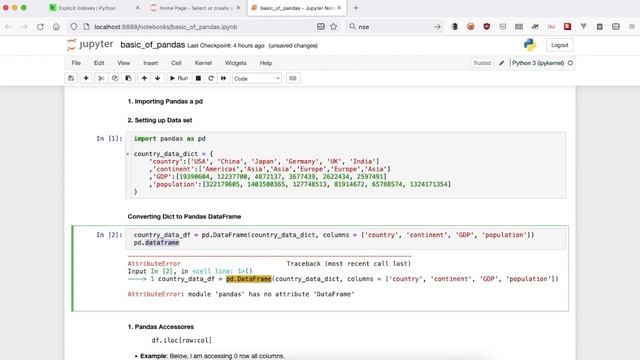
Task: Open the Edit menu
Action: [99, 63]
